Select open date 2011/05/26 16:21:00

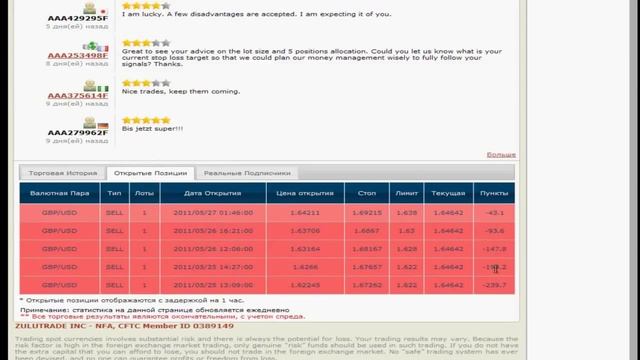[213, 231]
